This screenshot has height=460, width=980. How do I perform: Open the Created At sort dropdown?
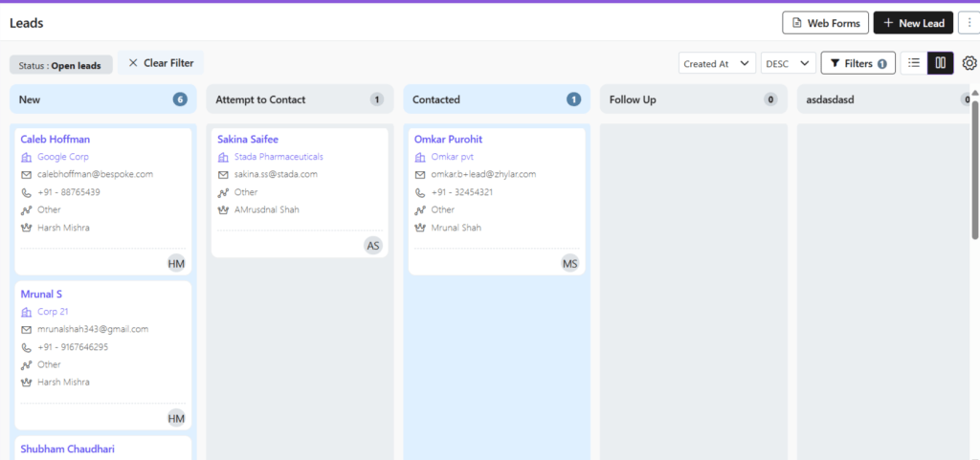[718, 64]
